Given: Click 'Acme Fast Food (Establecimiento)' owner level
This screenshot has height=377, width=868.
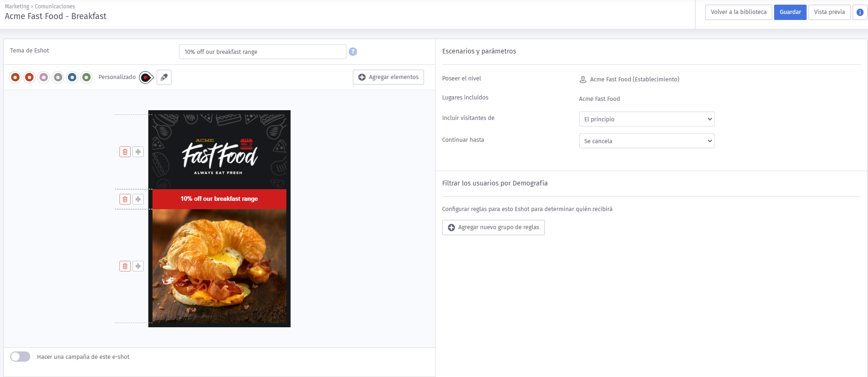Looking at the screenshot, I should click(x=635, y=79).
